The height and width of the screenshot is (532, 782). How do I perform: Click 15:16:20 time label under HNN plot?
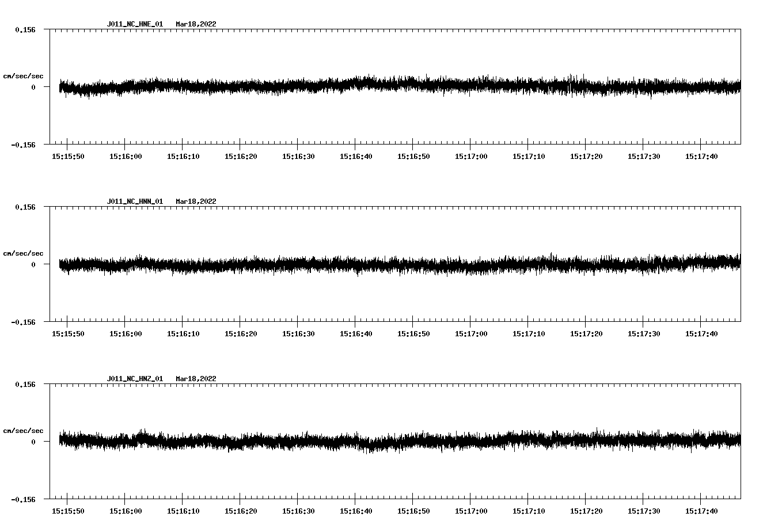tap(241, 334)
